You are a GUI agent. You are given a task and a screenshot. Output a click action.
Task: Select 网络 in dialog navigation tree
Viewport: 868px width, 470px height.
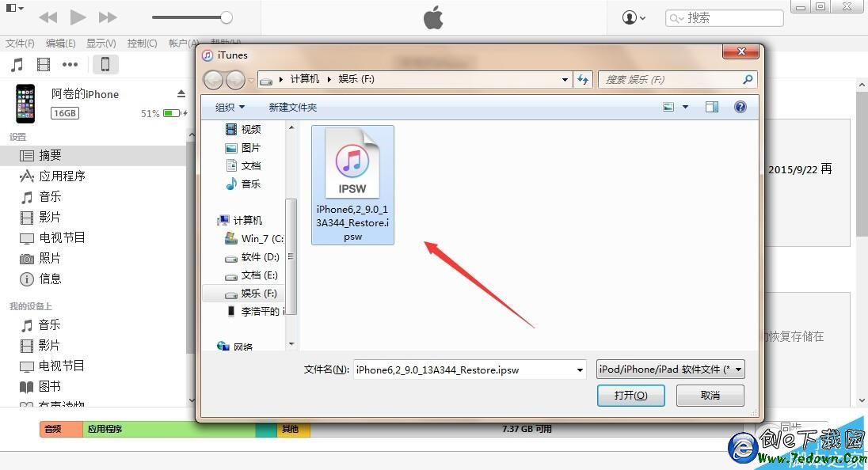235,347
